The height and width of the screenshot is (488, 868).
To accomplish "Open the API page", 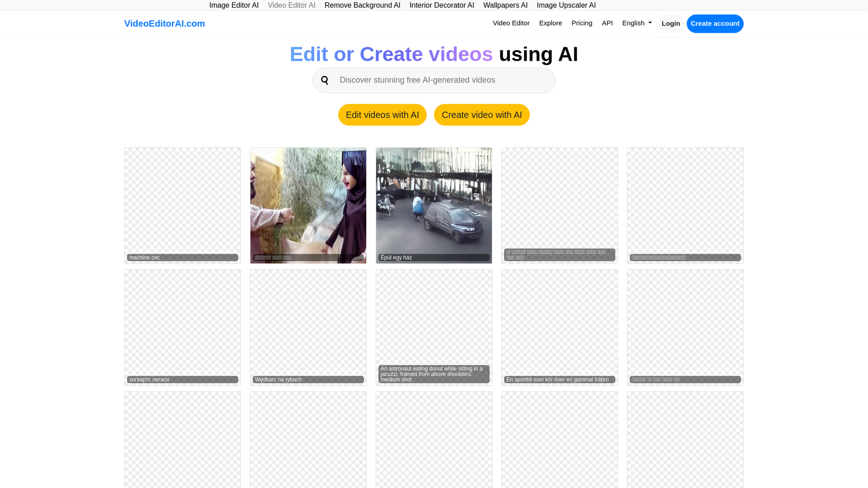I will click(607, 23).
